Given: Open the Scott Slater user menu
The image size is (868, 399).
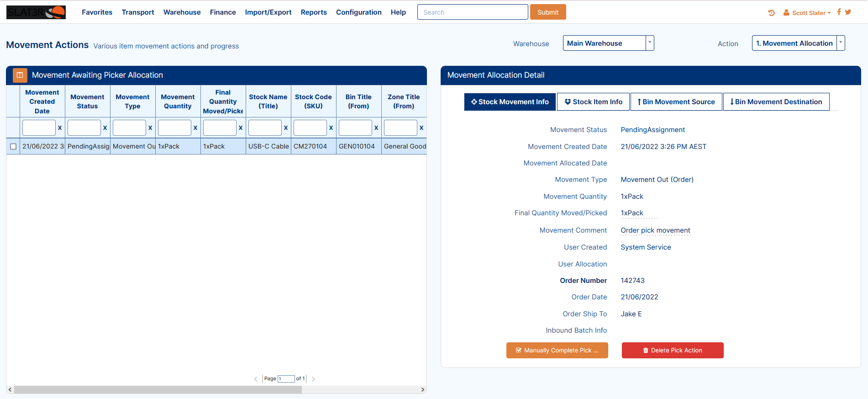Looking at the screenshot, I should click(x=807, y=13).
